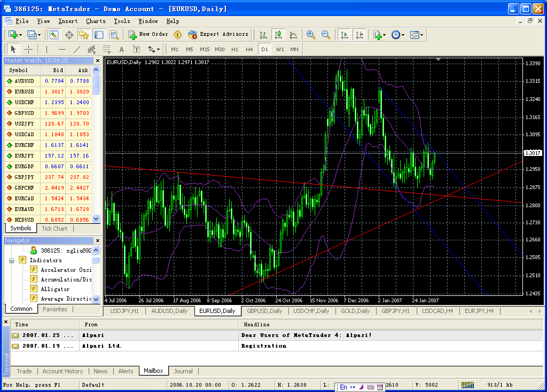Viewport: 547px width, 392px height.
Task: Open the Charts menu
Action: pyautogui.click(x=96, y=21)
